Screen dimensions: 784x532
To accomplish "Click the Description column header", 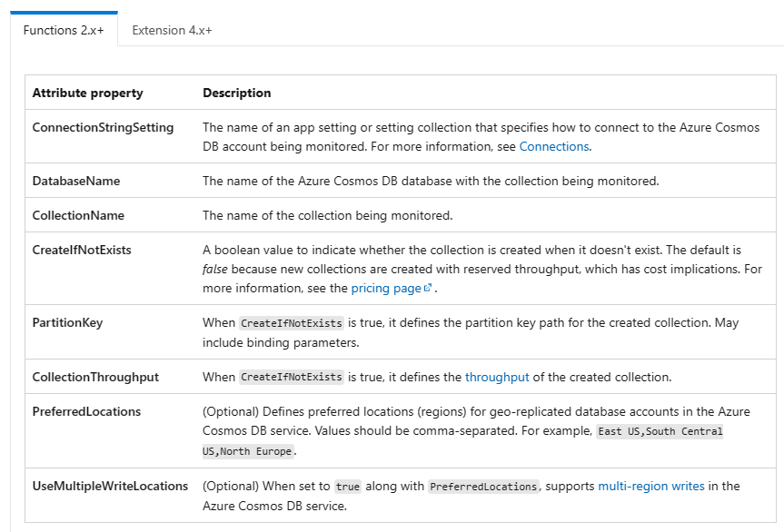I will (236, 93).
